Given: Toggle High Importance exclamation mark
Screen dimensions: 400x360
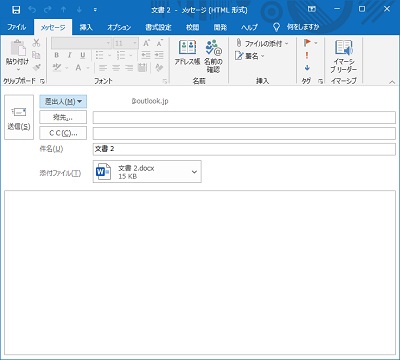Looking at the screenshot, I should click(x=307, y=55).
